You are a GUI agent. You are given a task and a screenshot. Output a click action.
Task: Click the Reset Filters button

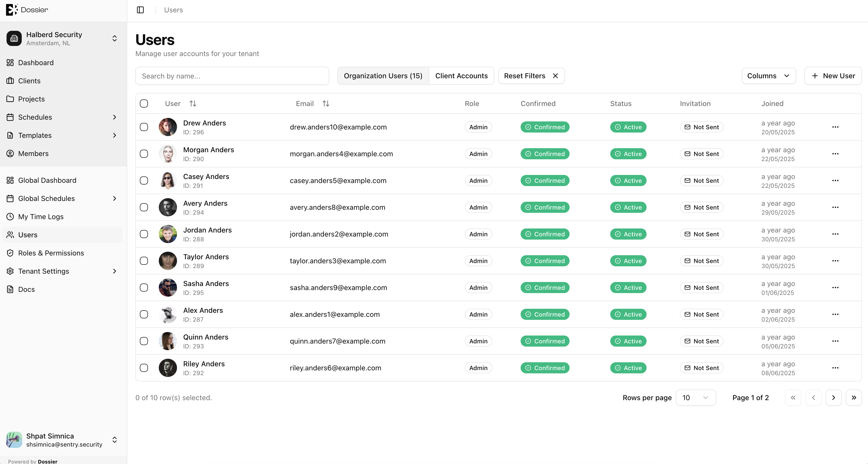[531, 76]
